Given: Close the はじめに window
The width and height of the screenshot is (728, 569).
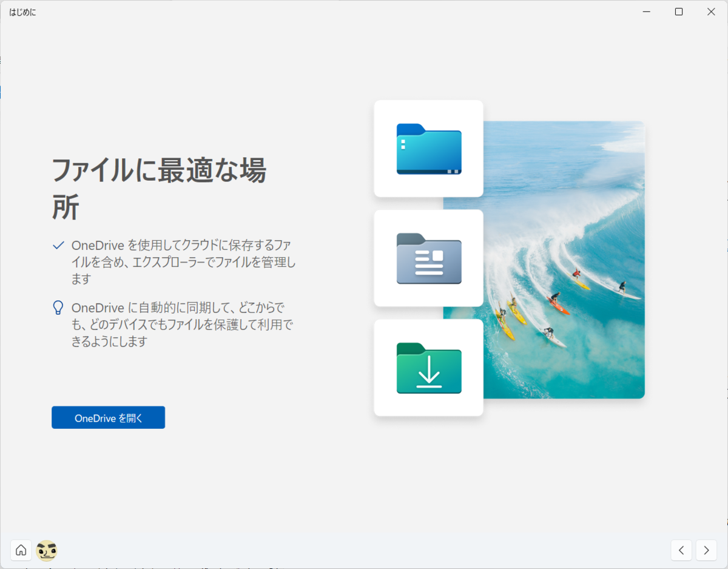Looking at the screenshot, I should pos(711,12).
